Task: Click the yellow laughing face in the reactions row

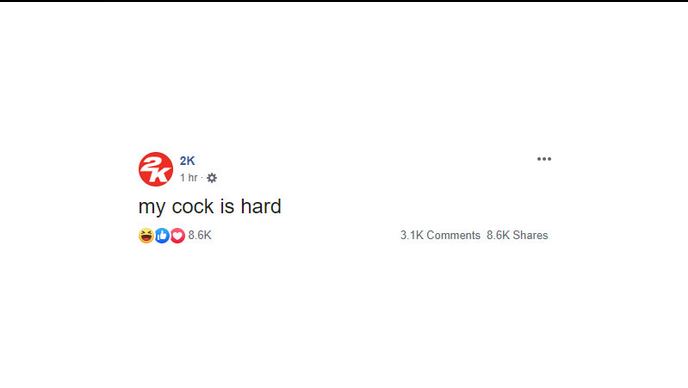Action: pyautogui.click(x=146, y=236)
